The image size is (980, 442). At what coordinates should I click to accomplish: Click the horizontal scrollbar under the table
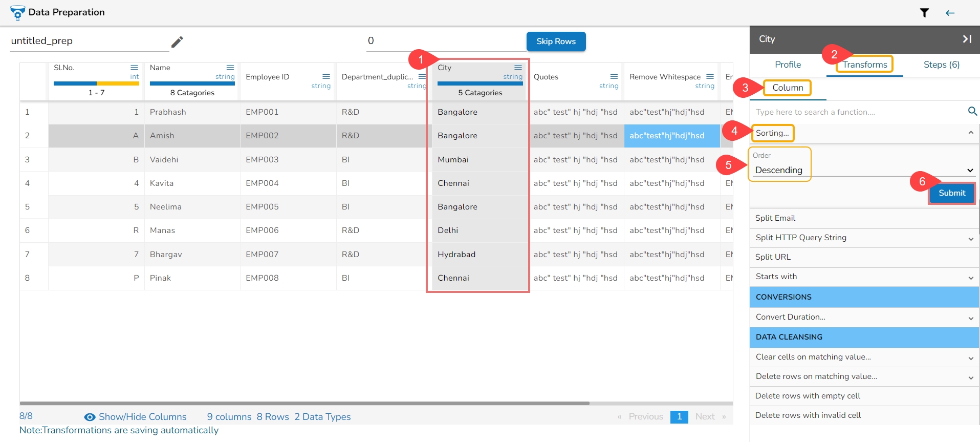click(304, 403)
